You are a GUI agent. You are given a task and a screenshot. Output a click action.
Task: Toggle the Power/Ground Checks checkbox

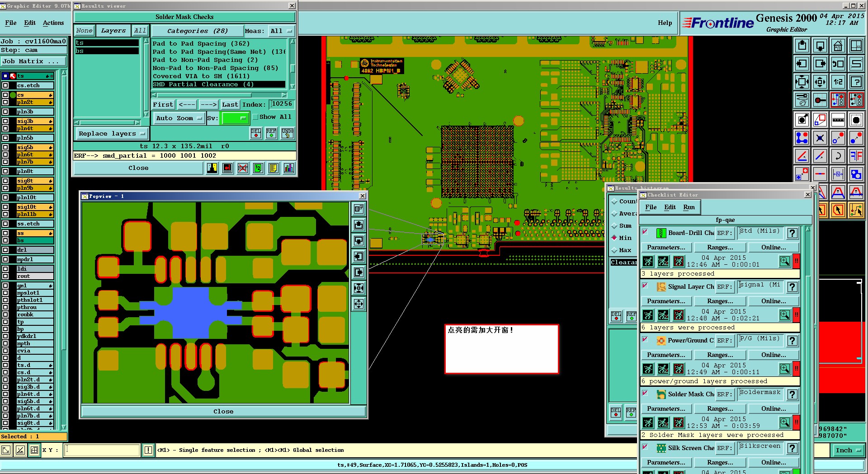tap(645, 340)
